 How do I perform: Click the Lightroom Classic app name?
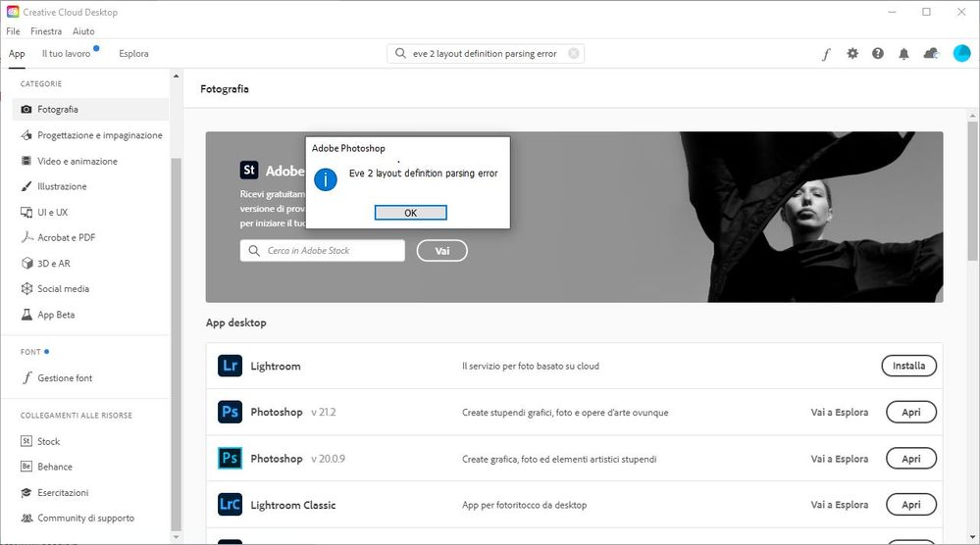coord(293,505)
